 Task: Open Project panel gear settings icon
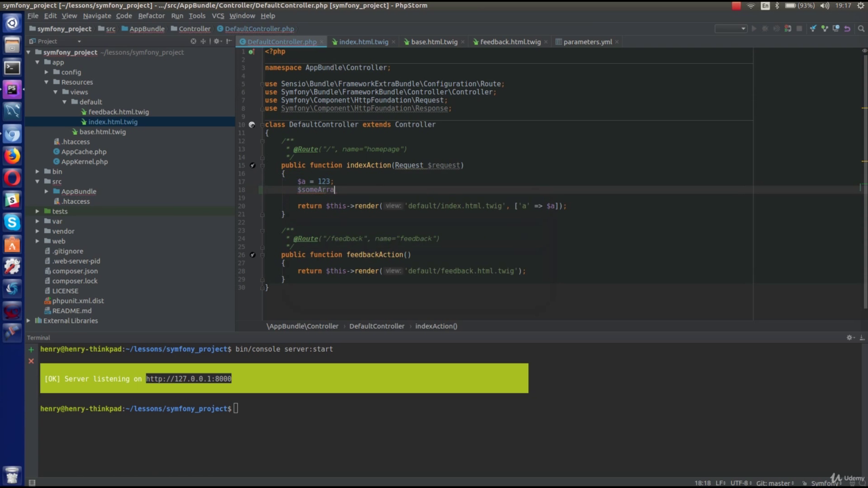[217, 41]
